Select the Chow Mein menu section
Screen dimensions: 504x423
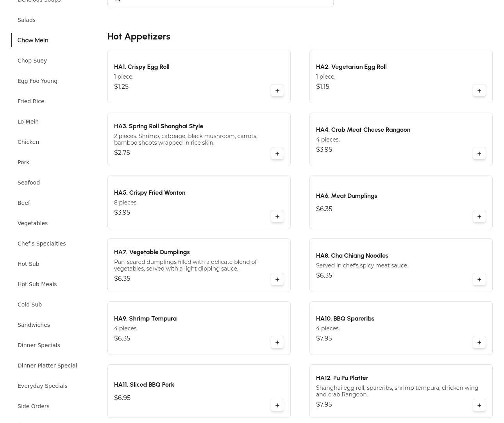(x=33, y=40)
